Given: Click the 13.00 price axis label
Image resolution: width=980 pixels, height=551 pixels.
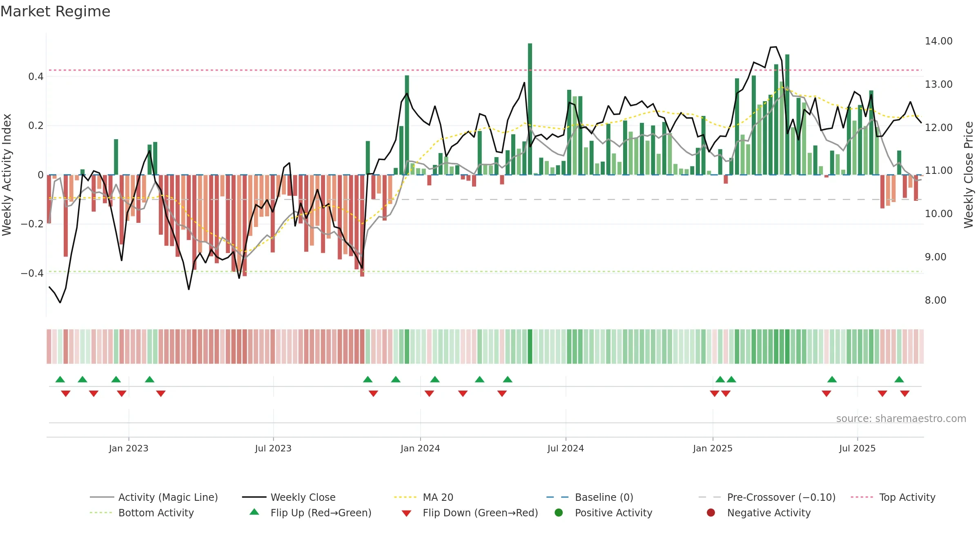Looking at the screenshot, I should pyautogui.click(x=939, y=84).
